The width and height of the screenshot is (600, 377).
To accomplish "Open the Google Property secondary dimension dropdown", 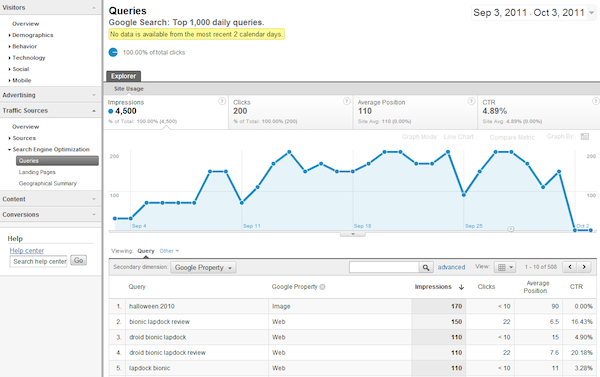I will (203, 268).
